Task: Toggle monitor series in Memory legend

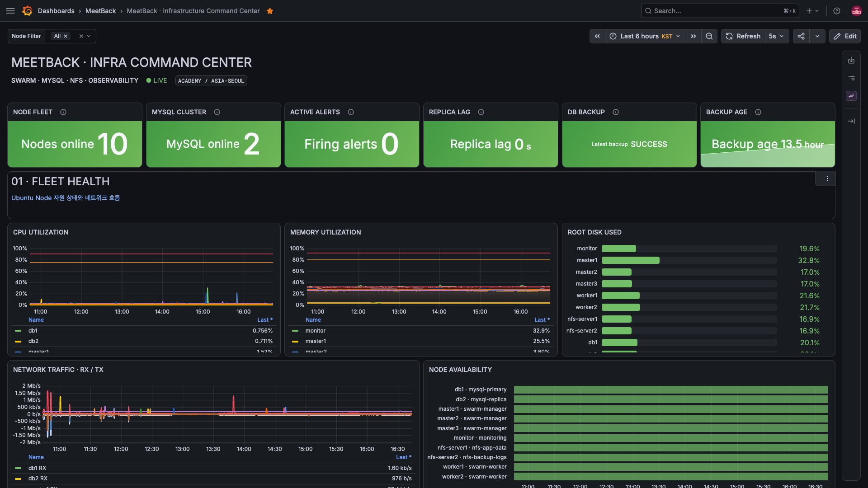Action: pos(315,331)
